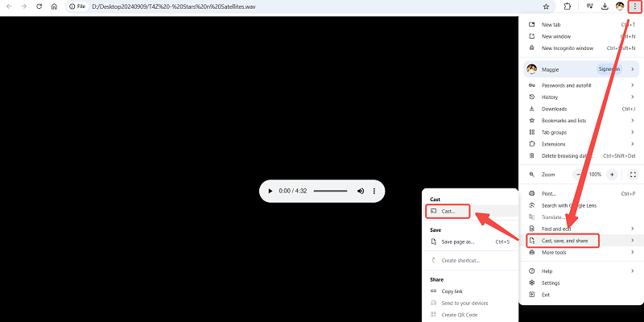
Task: Reload the page with refresh icon
Action: coord(39,6)
